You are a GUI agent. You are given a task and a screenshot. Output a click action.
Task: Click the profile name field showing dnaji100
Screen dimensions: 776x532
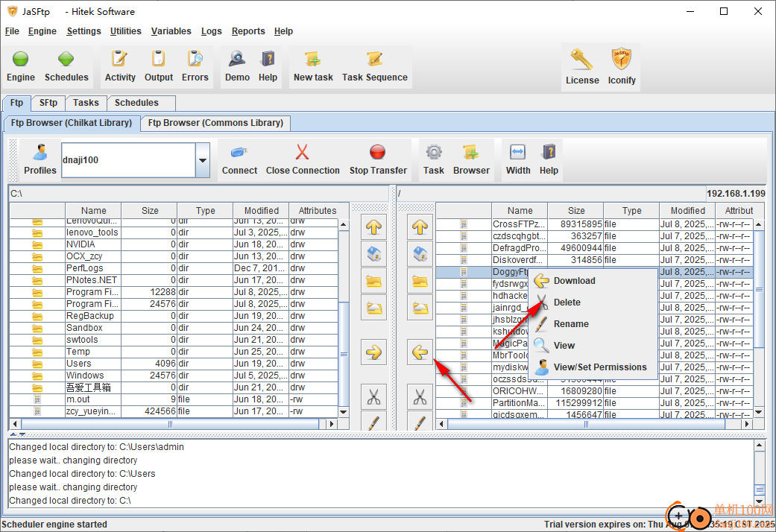coord(129,160)
